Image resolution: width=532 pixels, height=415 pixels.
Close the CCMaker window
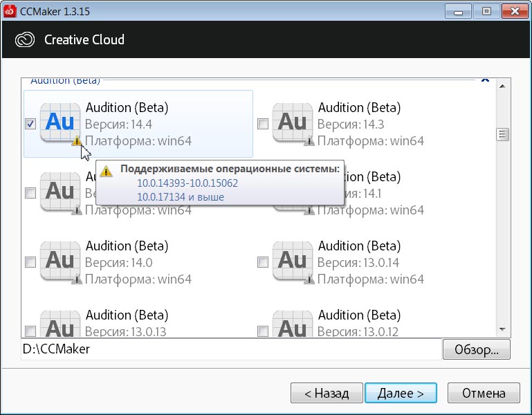[x=515, y=12]
